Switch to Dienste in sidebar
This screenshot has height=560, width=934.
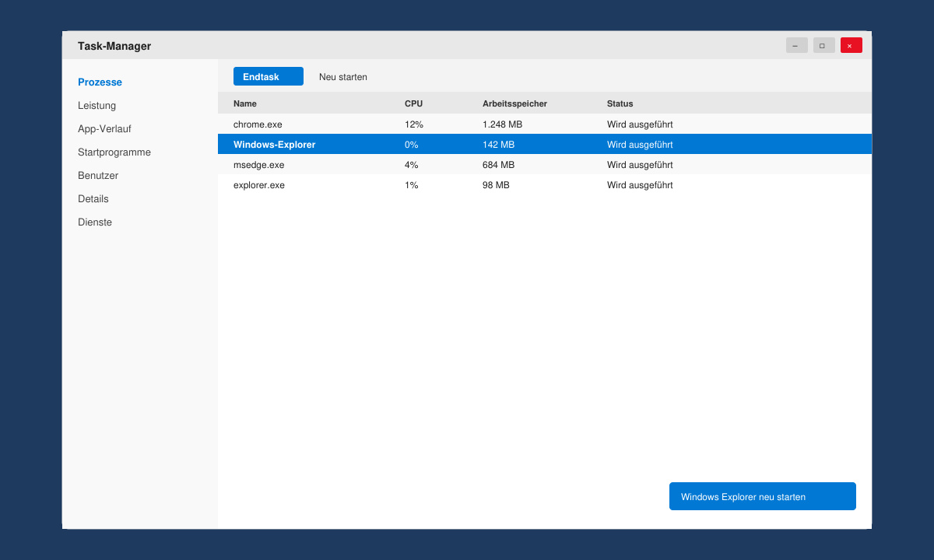click(x=95, y=222)
